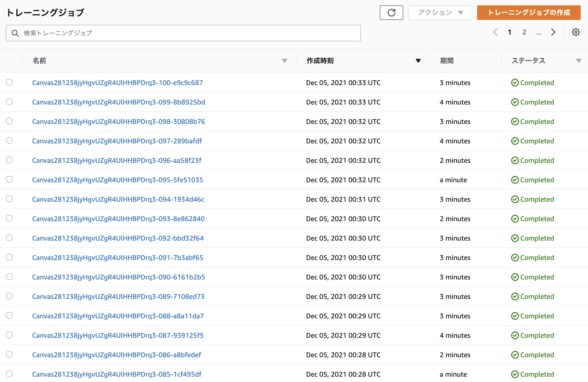
Task: Click トレーニングジョブの作成 button
Action: 529,13
